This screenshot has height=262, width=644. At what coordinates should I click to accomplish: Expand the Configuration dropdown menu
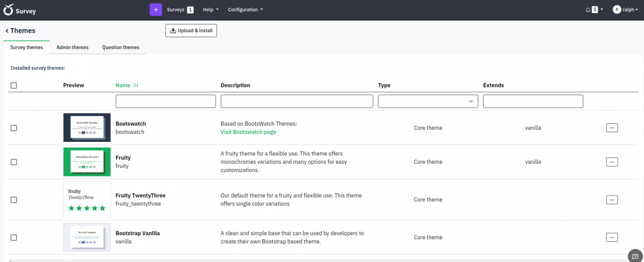[x=245, y=10]
